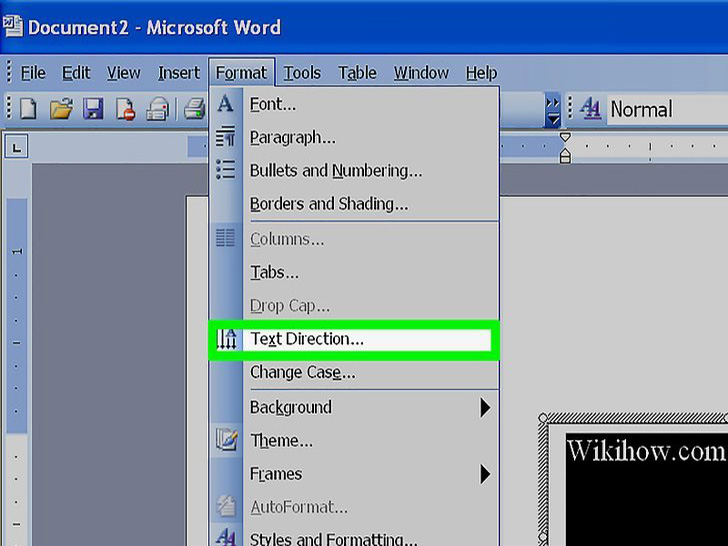Click the AutoFormat menu entry
This screenshot has width=728, height=546.
click(354, 507)
